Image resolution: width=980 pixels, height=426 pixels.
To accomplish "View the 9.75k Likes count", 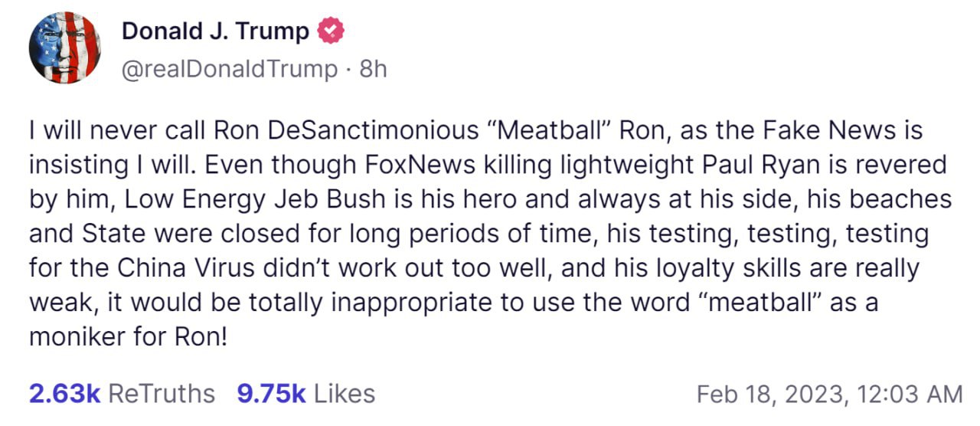I will pos(271,393).
